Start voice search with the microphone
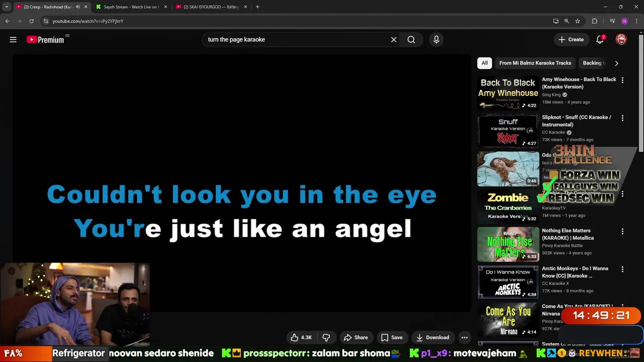Viewport: 644px width, 362px height. coord(436,40)
